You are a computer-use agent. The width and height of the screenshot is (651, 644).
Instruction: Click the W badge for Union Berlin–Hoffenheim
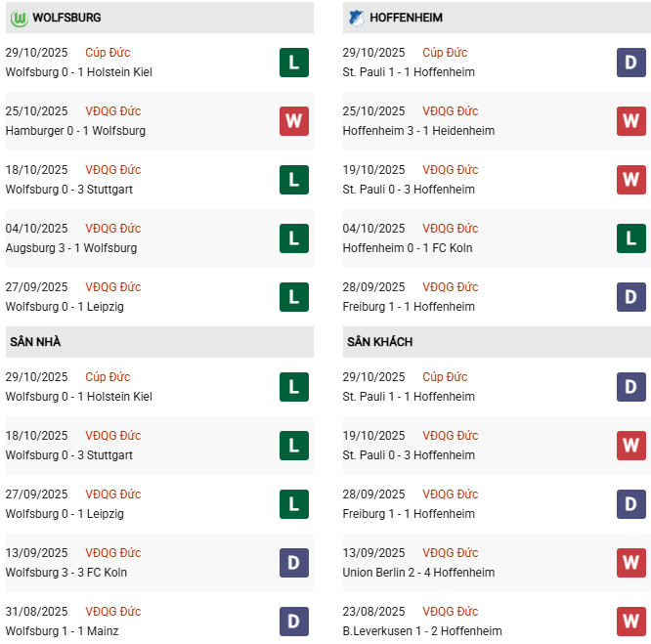[630, 563]
